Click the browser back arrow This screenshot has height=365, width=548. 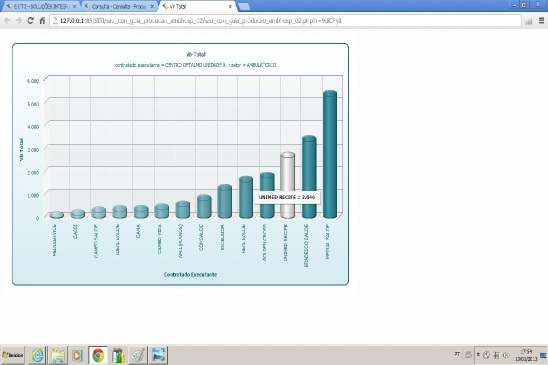(7, 21)
